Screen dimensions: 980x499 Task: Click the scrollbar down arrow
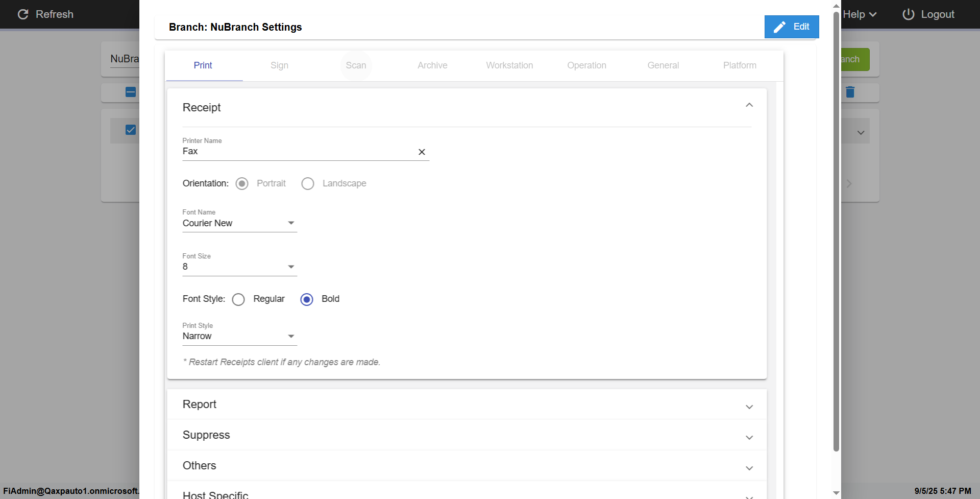836,493
